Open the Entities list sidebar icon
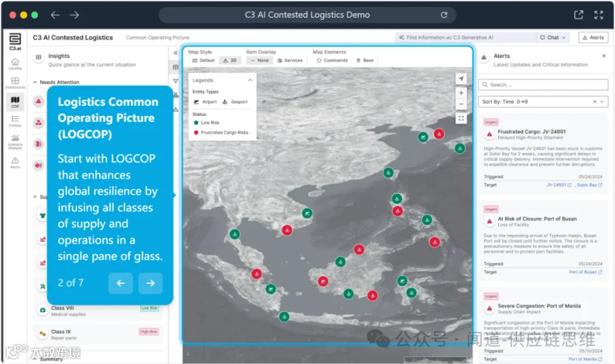The height and width of the screenshot is (364, 615). point(15,121)
